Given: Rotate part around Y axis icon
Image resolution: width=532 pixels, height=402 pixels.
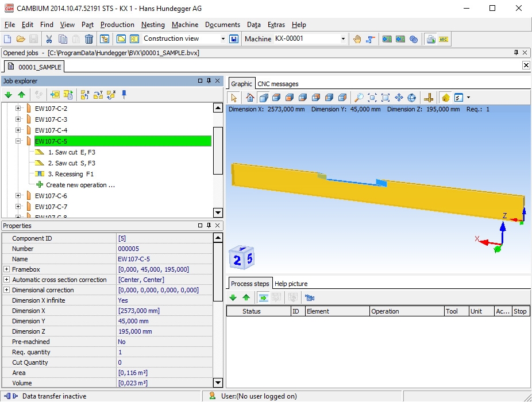Looking at the screenshot, I should click(98, 95).
